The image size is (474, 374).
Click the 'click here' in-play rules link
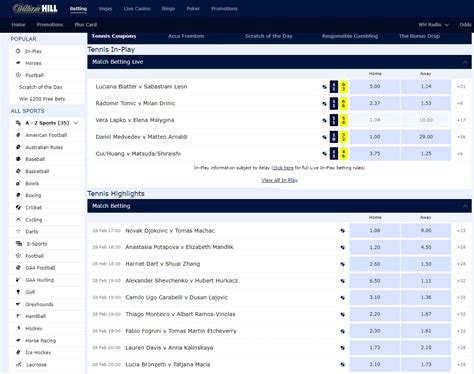click(x=283, y=168)
